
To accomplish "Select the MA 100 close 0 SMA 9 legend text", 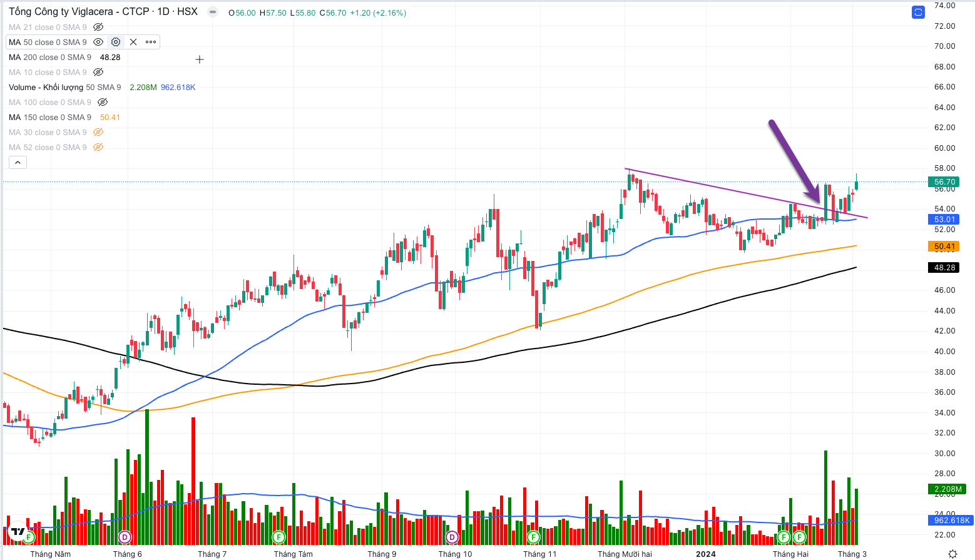I will coord(50,102).
